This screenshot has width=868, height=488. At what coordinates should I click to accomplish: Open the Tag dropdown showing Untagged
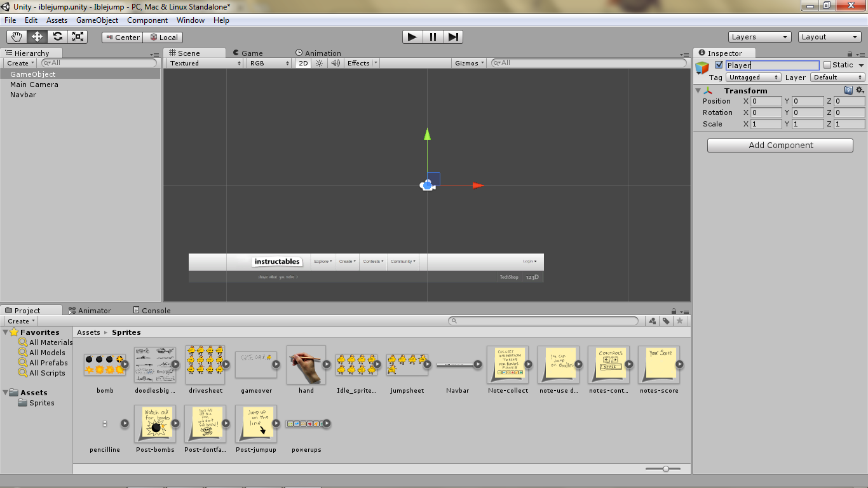pos(753,77)
